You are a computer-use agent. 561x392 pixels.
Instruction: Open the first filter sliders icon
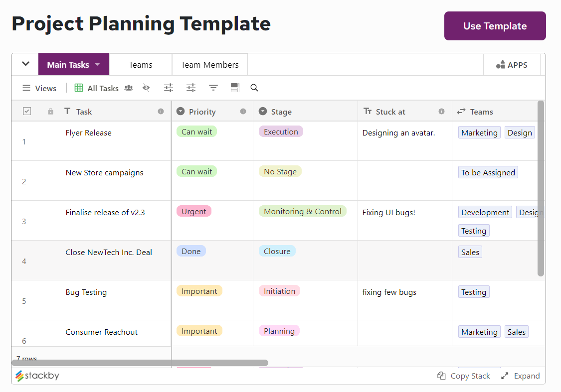click(168, 88)
